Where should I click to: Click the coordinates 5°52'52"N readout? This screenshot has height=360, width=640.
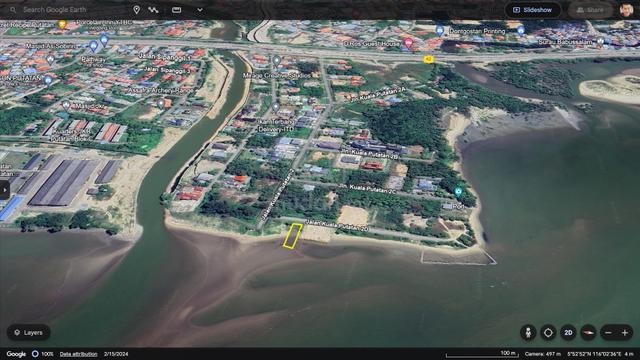[x=594, y=354]
